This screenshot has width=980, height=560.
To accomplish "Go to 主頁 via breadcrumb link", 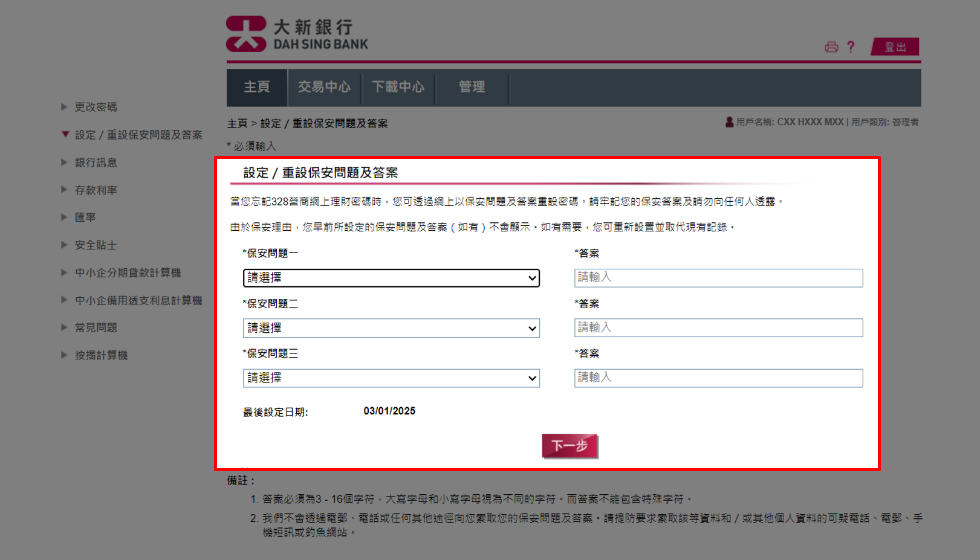I will point(237,123).
